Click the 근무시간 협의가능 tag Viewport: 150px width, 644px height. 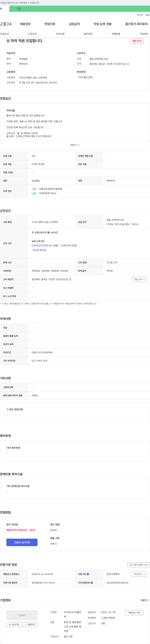(39, 250)
